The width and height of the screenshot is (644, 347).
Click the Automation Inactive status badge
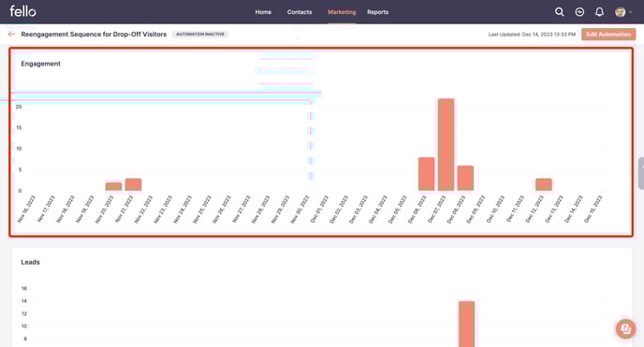200,34
